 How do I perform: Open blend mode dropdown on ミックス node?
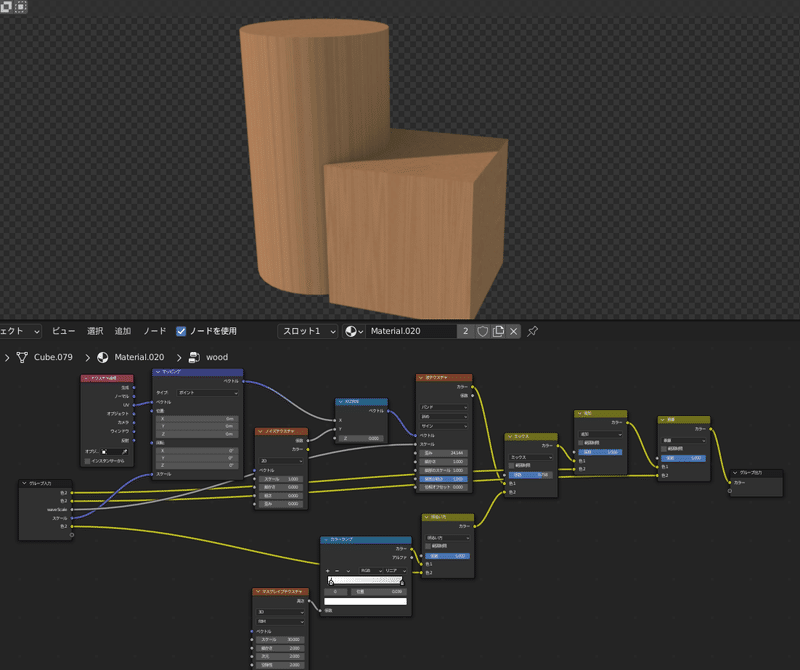point(531,457)
